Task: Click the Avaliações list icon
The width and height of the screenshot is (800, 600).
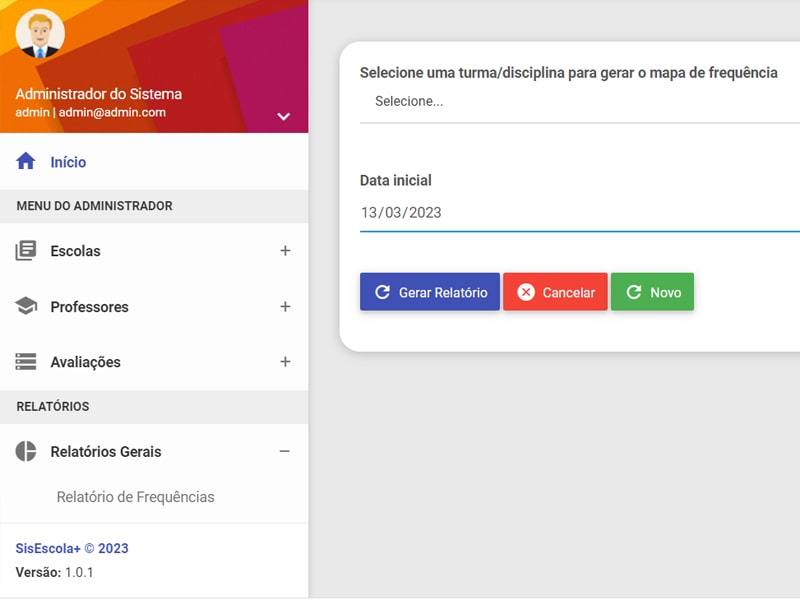Action: (x=26, y=362)
